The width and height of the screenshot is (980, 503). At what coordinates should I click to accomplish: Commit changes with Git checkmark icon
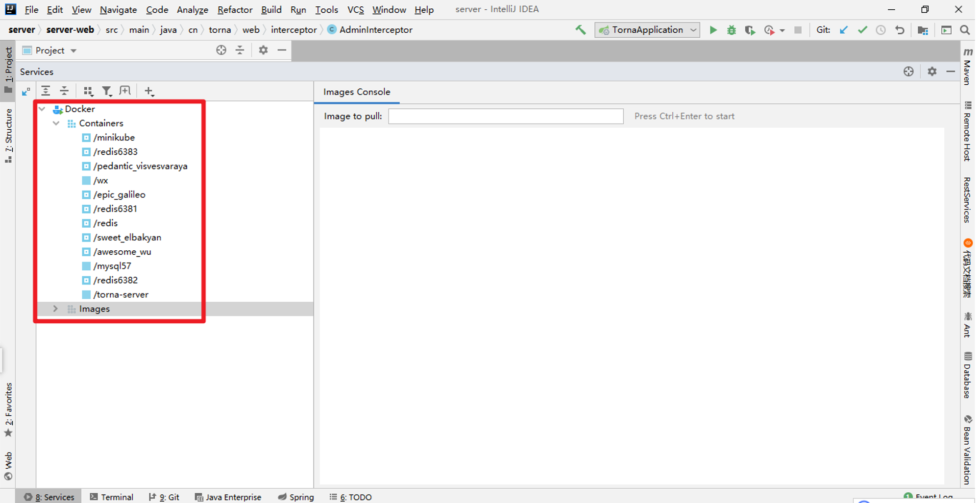pos(862,30)
